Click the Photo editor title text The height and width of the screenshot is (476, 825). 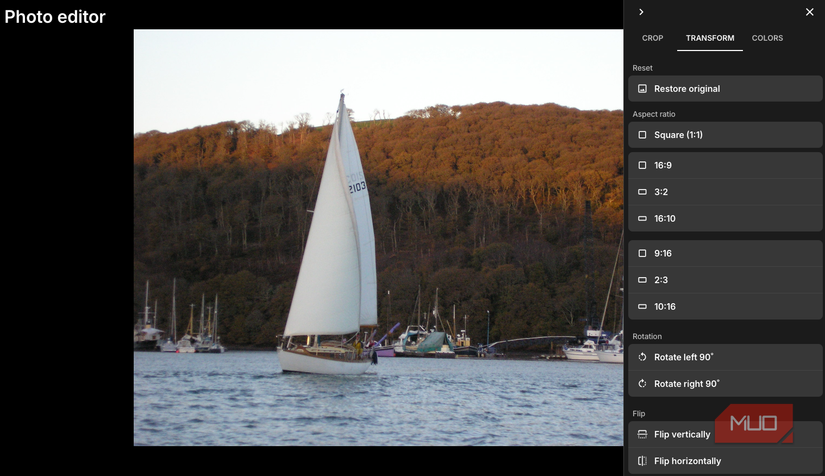[55, 17]
